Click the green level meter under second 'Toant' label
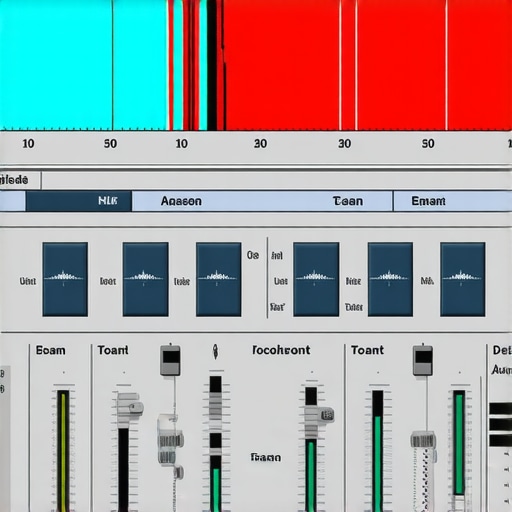Viewport: 512px width, 512px height. point(378,452)
